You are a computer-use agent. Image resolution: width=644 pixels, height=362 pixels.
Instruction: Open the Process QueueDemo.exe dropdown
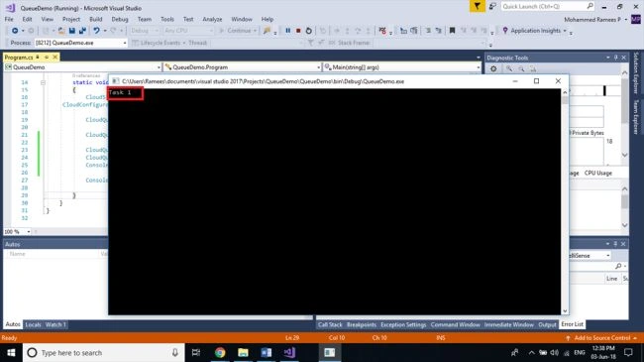80,43
